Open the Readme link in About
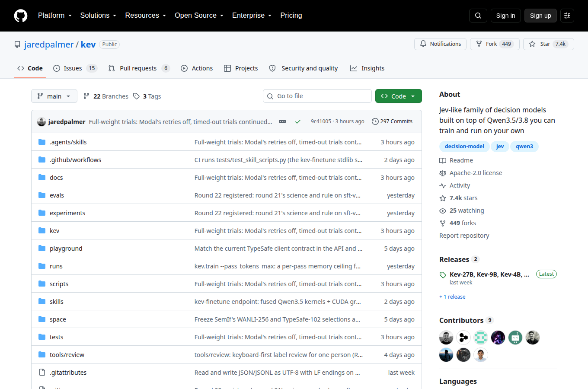 456,160
